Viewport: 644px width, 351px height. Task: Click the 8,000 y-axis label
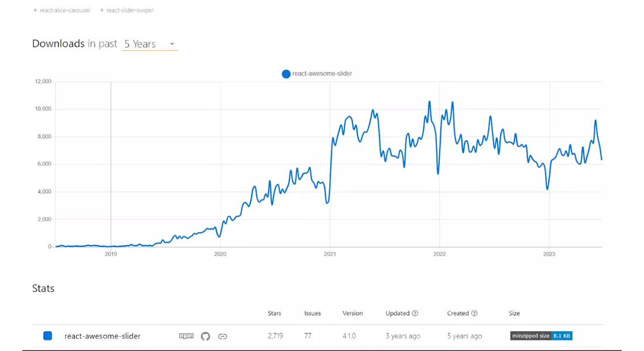pyautogui.click(x=44, y=136)
